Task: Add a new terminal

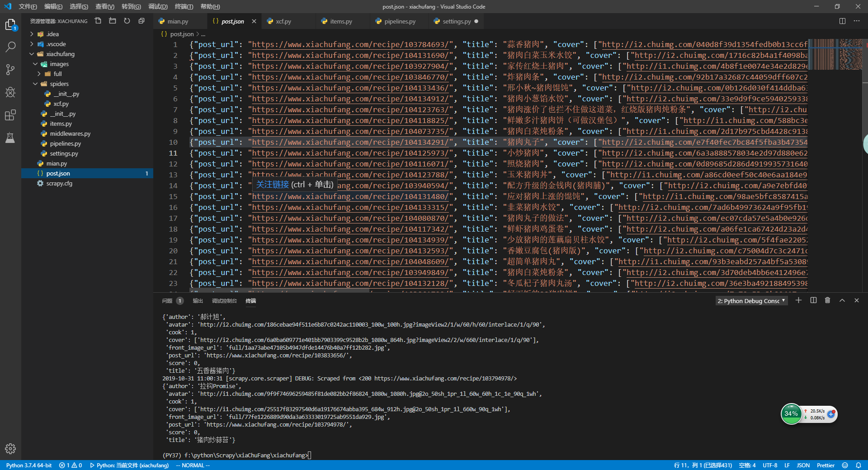Action: point(798,300)
